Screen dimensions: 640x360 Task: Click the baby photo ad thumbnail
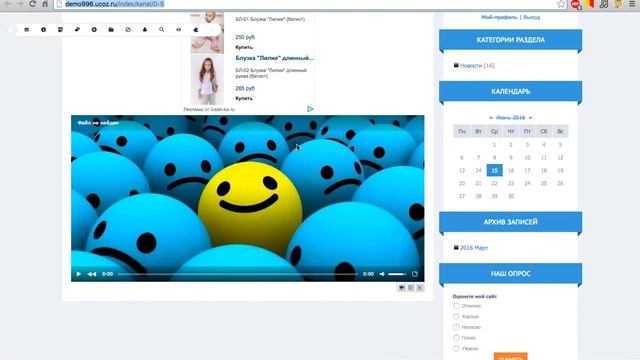207,33
